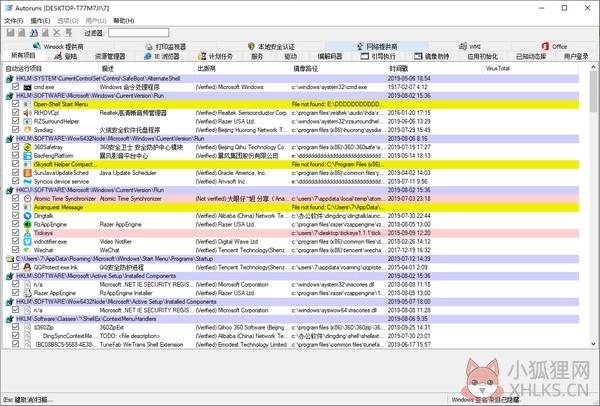Open the Office tab with red logo
The height and width of the screenshot is (406, 600).
[x=554, y=46]
